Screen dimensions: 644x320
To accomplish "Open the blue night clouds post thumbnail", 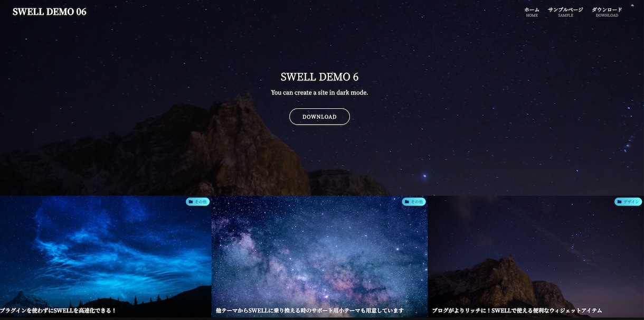I will click(106, 257).
